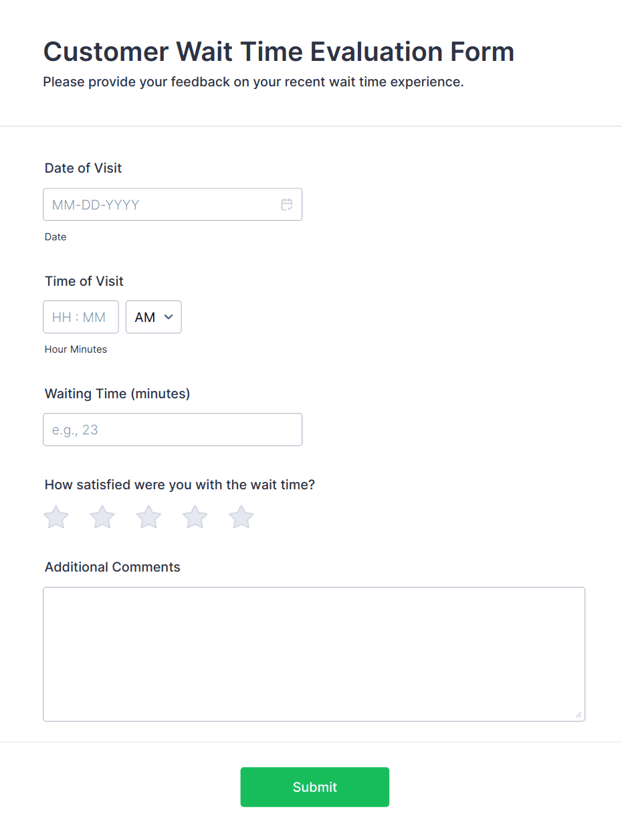This screenshot has height=840, width=622.
Task: Choose the fourth rating star
Action: 195,517
